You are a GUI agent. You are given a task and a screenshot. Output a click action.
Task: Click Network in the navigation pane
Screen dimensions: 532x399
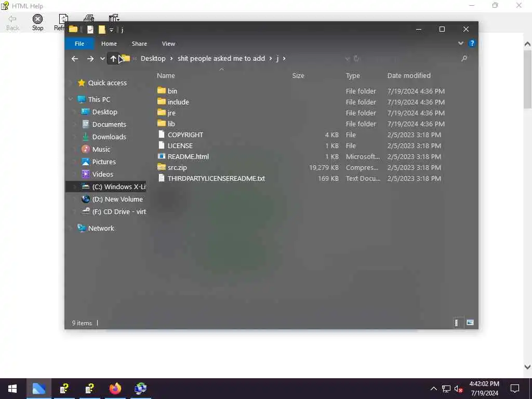click(x=101, y=229)
